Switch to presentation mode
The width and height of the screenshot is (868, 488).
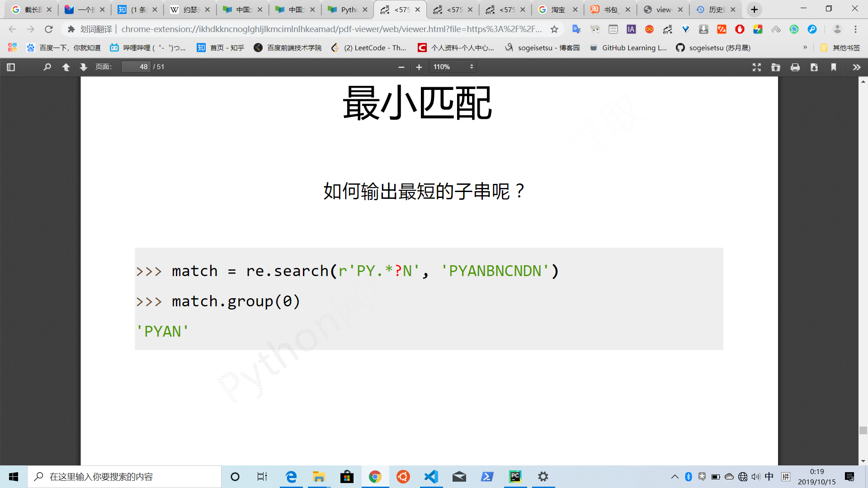click(x=756, y=67)
